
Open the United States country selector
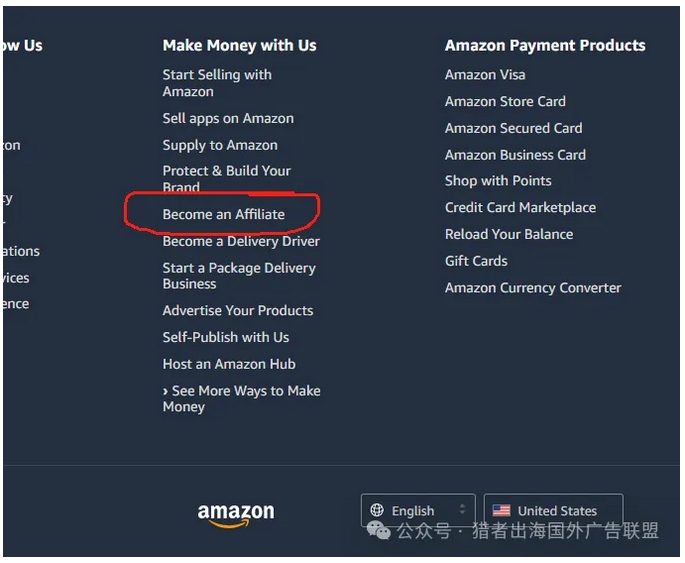554,510
